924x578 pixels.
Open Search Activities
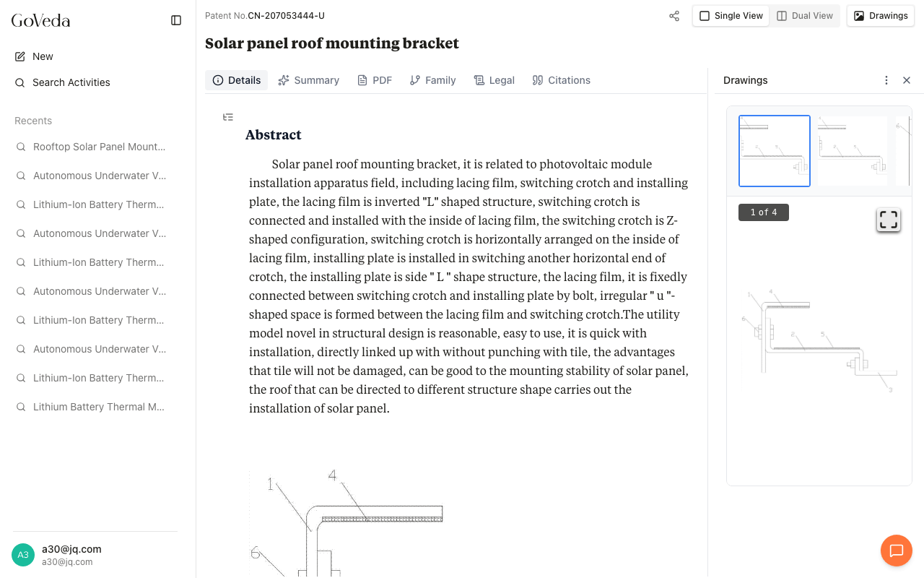71,82
